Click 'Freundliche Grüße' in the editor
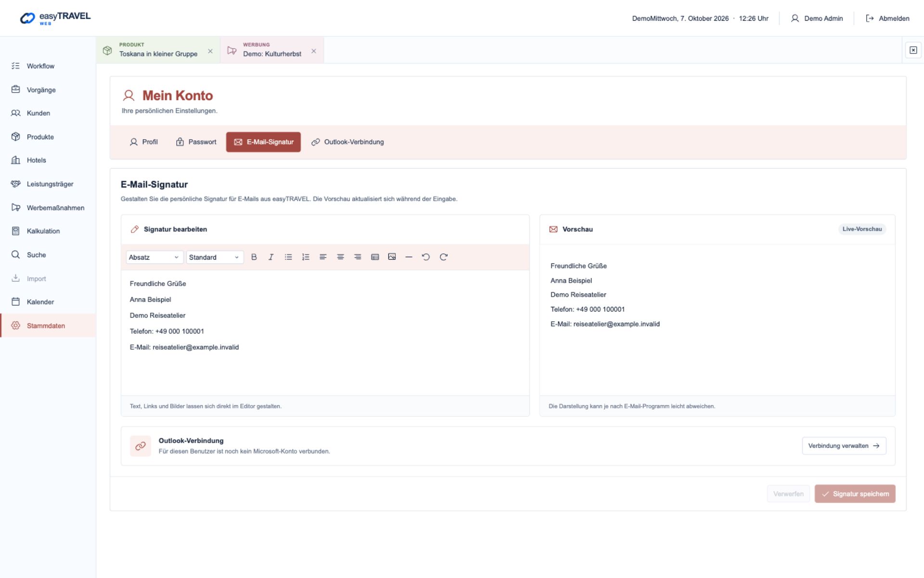924x578 pixels. coord(158,284)
